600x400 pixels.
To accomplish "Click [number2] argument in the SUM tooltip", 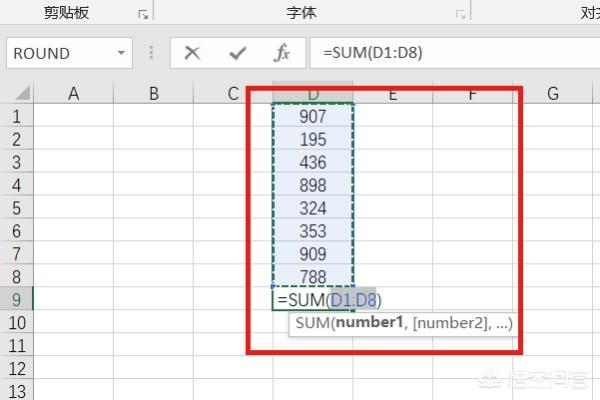I will [x=450, y=323].
